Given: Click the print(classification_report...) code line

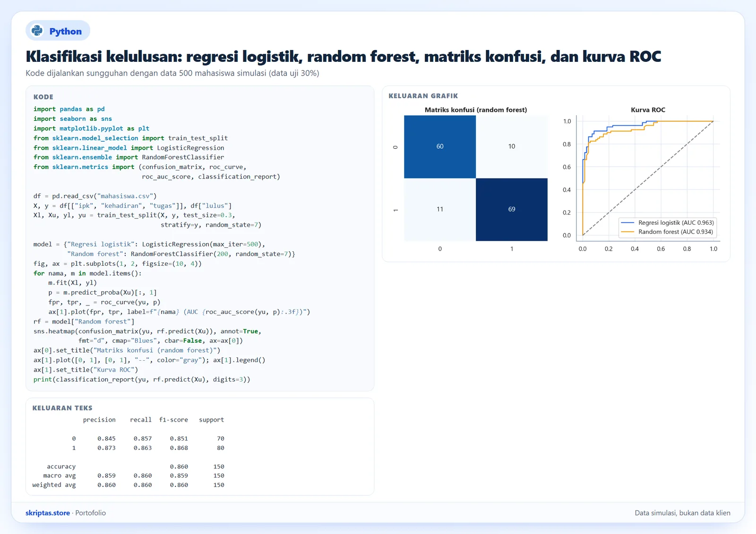Looking at the screenshot, I should tap(142, 380).
